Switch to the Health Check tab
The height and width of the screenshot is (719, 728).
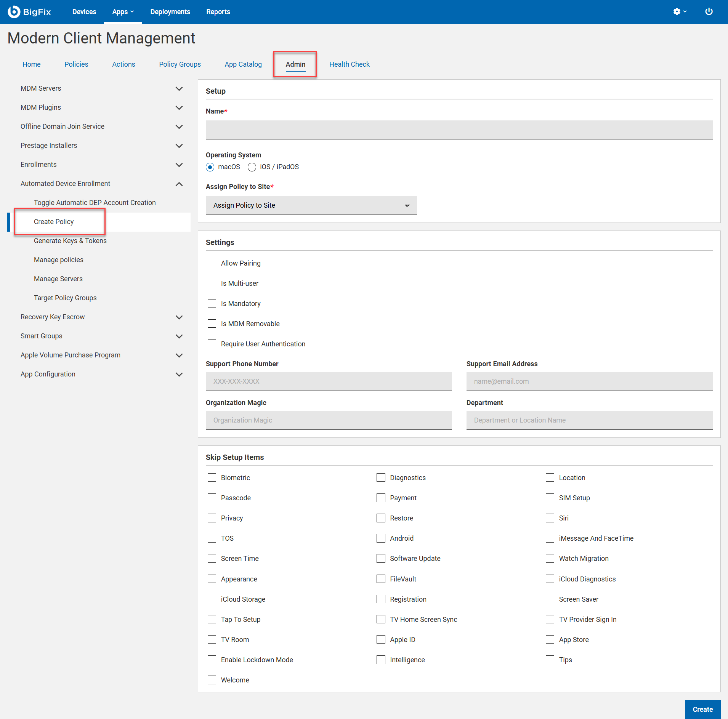[349, 64]
